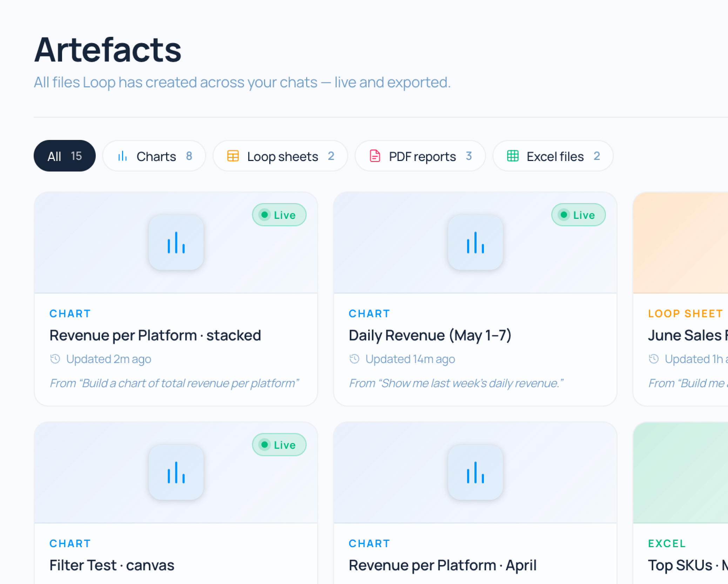Show only Excel files
Viewport: 728px width, 584px height.
coord(553,156)
